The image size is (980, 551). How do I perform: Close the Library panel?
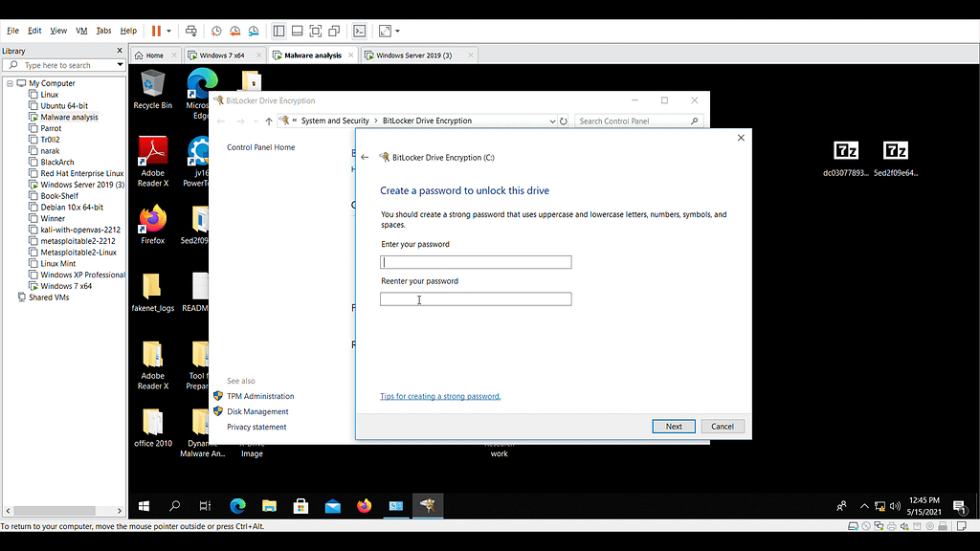coord(120,51)
